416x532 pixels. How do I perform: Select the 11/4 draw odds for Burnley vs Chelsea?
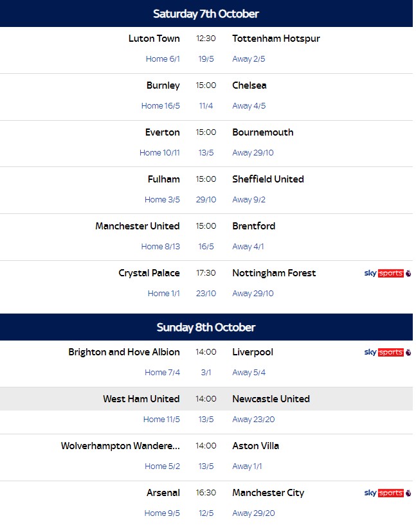tap(206, 106)
